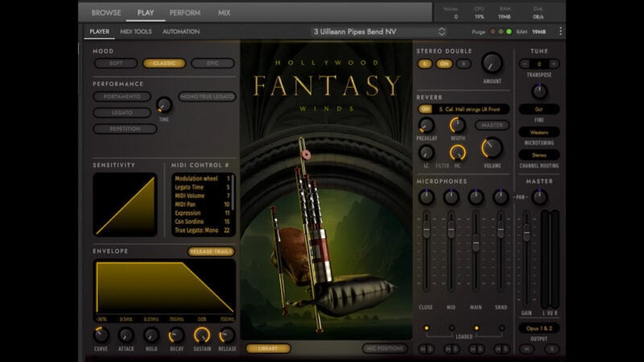Open the Western microtuning dropdown

click(539, 132)
